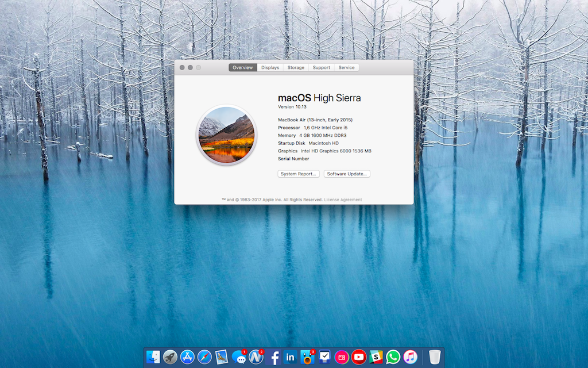Image resolution: width=588 pixels, height=368 pixels.
Task: Open the App Store dock icon
Action: coord(187,357)
